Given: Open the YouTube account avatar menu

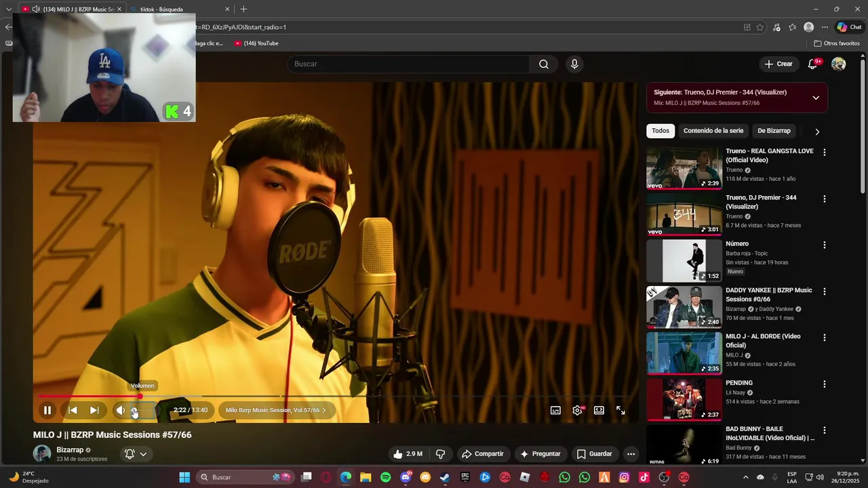Looking at the screenshot, I should [839, 64].
